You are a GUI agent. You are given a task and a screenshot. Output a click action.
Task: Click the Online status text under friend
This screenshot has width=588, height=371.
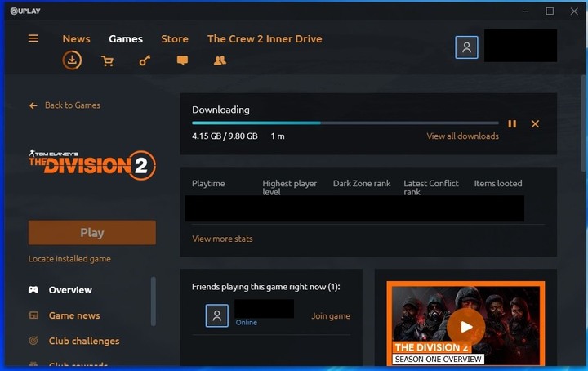pyautogui.click(x=247, y=322)
